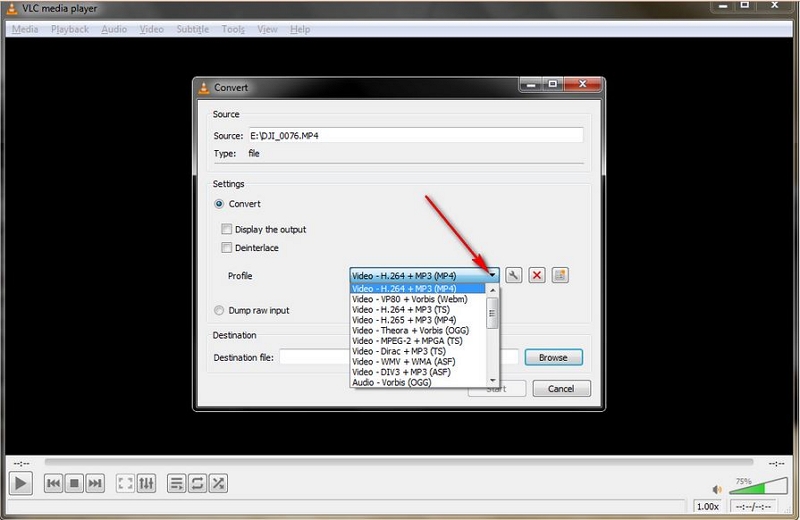Viewport: 800px width, 520px height.
Task: Choose Video - Dirac + MP3 (TS)
Action: pos(419,351)
